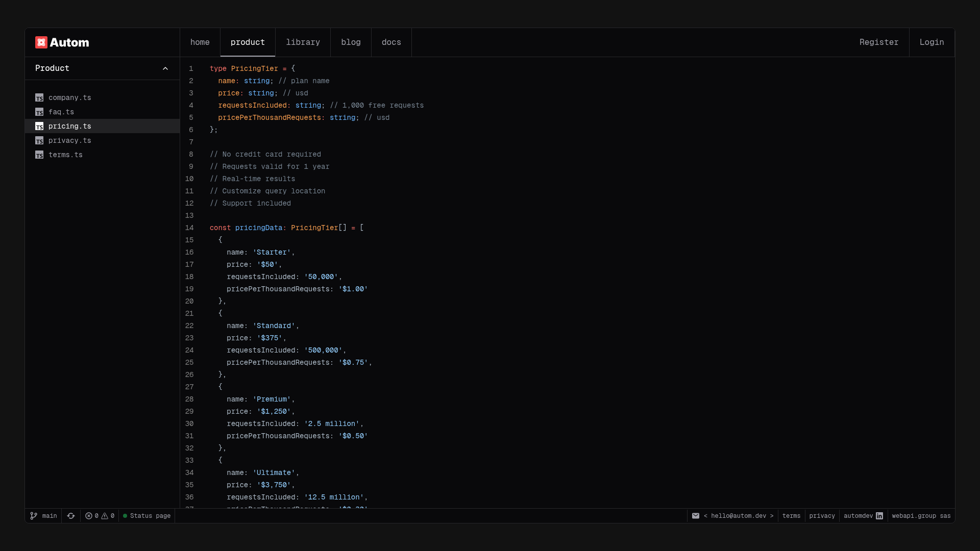
Task: Select the pricing.ts file TS icon
Action: click(39, 126)
